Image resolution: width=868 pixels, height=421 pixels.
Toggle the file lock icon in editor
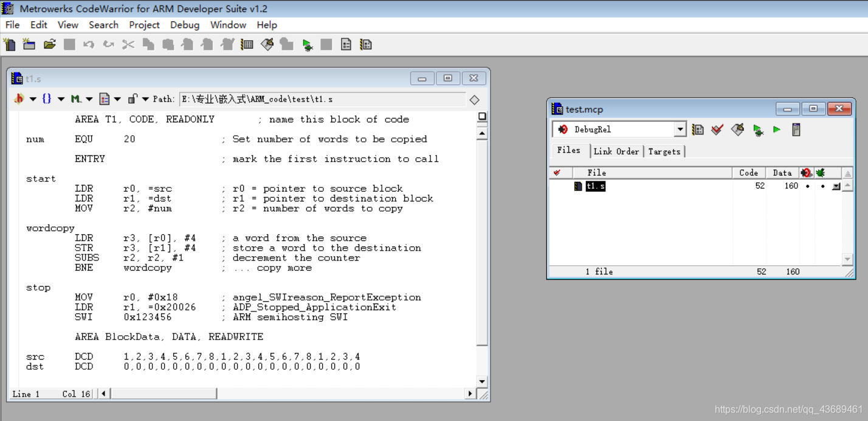click(133, 99)
